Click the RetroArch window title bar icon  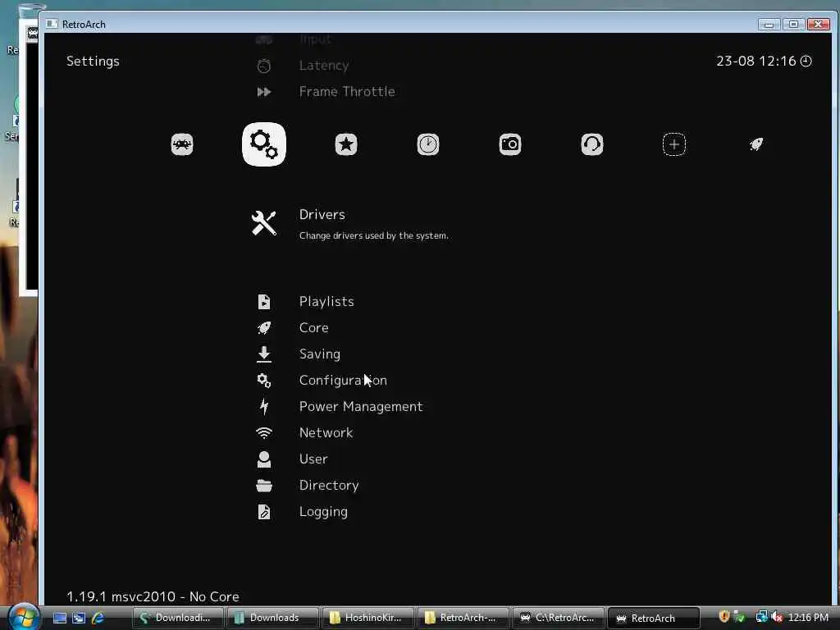[52, 24]
